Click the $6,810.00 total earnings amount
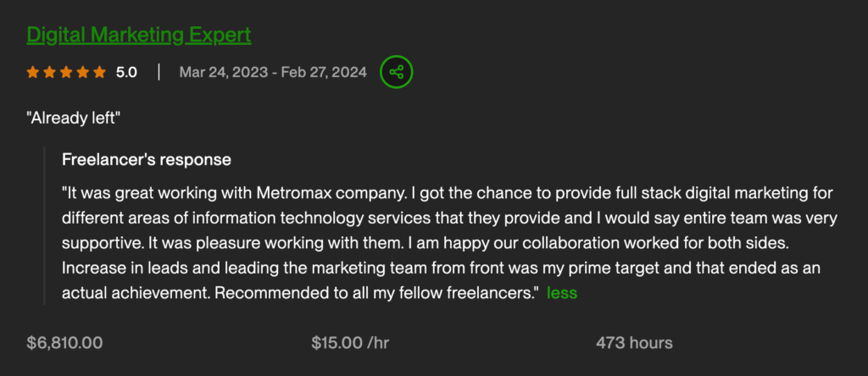 click(65, 343)
